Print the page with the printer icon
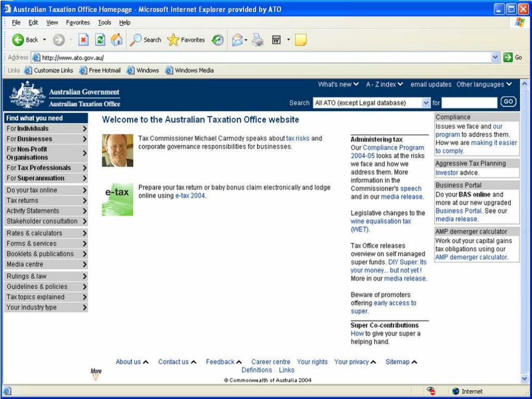This screenshot has height=399, width=532. [x=258, y=39]
